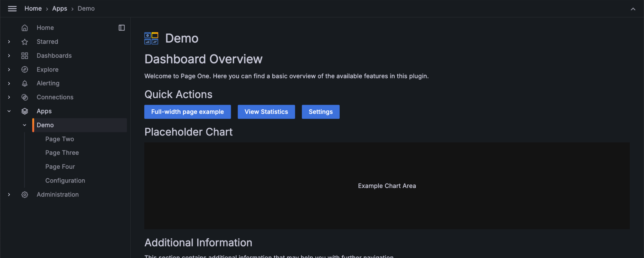Click the Dashboard Overview heading
The image size is (644, 258).
pyautogui.click(x=204, y=59)
